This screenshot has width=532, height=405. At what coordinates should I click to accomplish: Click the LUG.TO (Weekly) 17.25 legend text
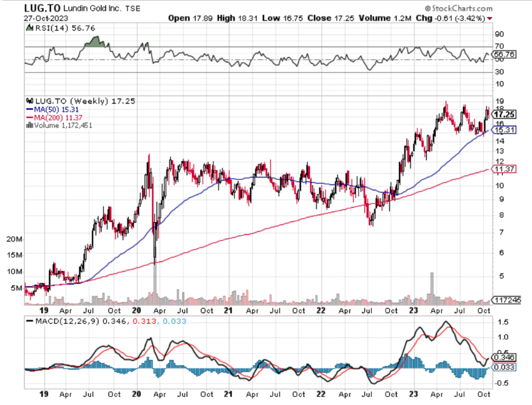[85, 101]
